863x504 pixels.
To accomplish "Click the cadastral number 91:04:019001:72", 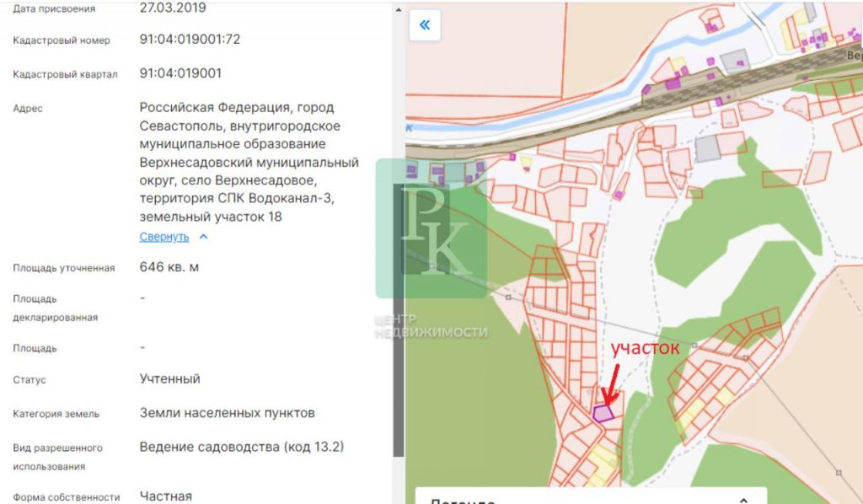I will tap(190, 40).
